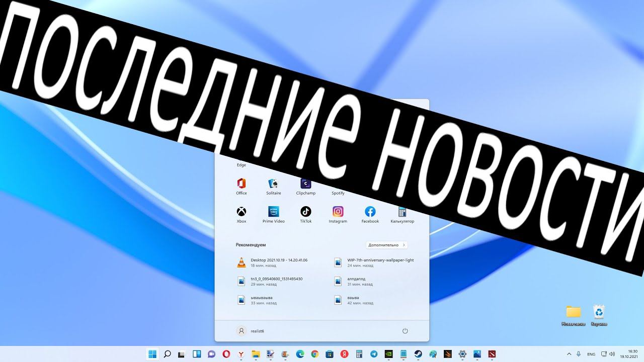Open Instagram from pinned apps
644x362 pixels.
click(338, 215)
